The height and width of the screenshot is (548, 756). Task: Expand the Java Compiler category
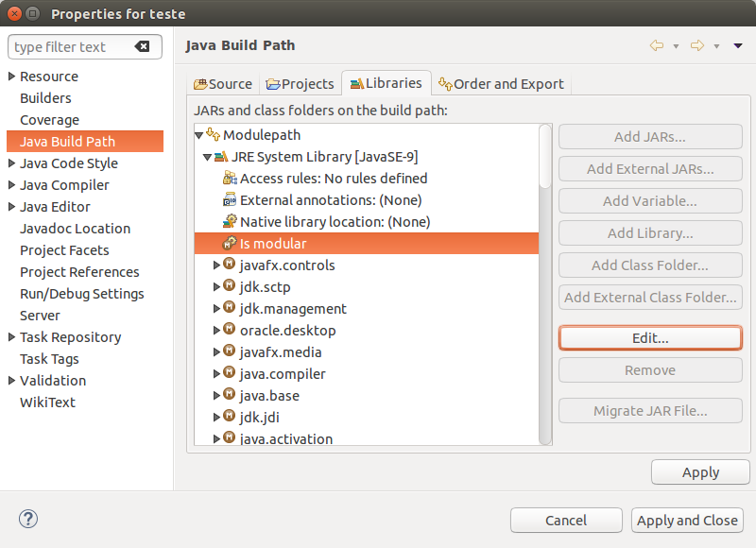[12, 184]
